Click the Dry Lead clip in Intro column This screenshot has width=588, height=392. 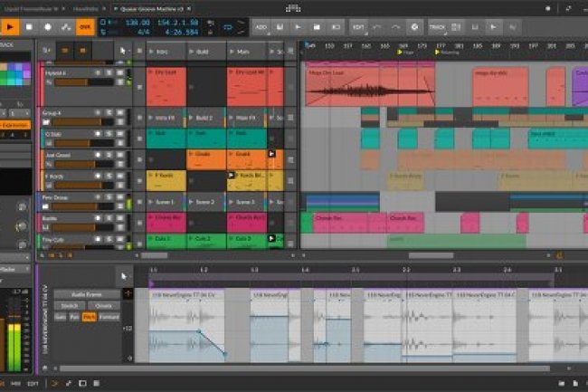166,85
